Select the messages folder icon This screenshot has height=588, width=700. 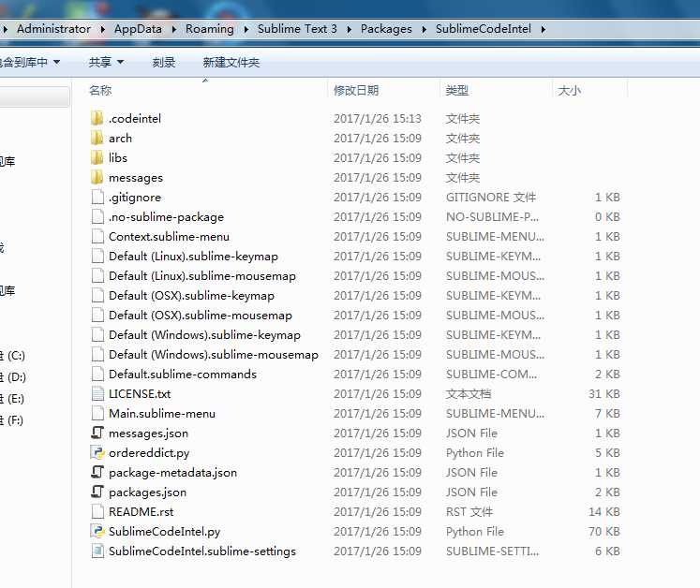pyautogui.click(x=97, y=177)
